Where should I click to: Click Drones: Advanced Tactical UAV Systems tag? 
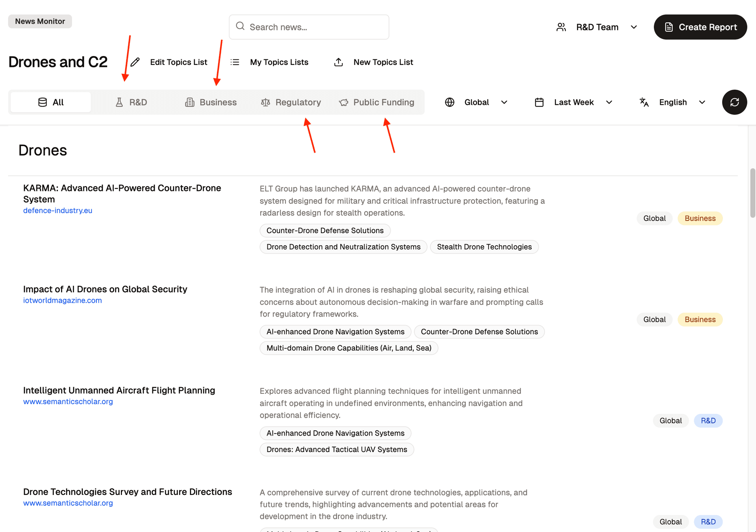337,450
